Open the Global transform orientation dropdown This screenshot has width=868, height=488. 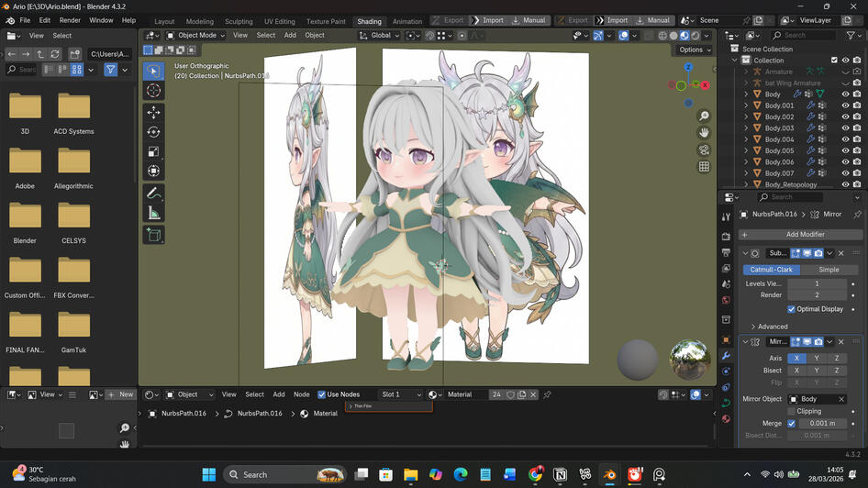click(379, 35)
